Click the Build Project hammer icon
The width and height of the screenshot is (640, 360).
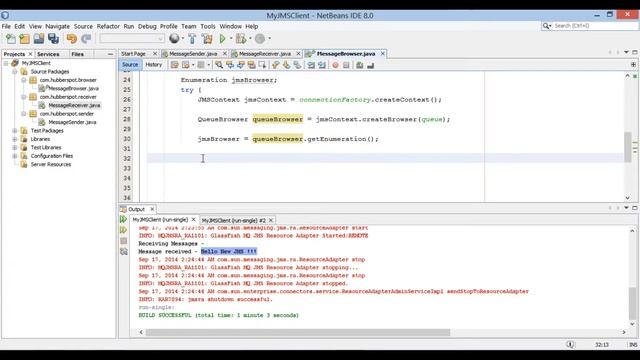(x=192, y=39)
